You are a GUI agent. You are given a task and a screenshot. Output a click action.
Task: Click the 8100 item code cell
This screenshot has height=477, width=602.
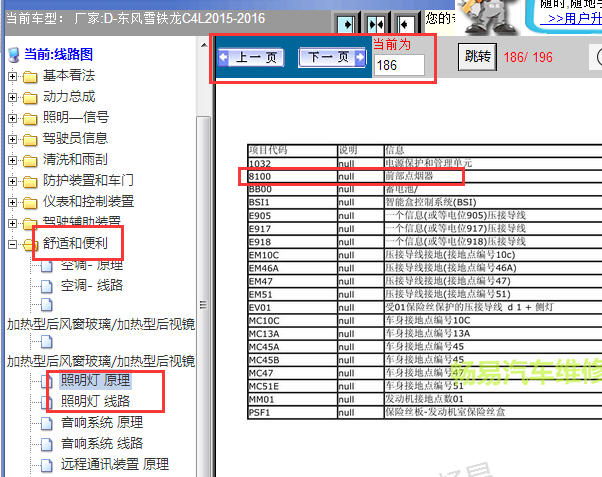(293, 176)
